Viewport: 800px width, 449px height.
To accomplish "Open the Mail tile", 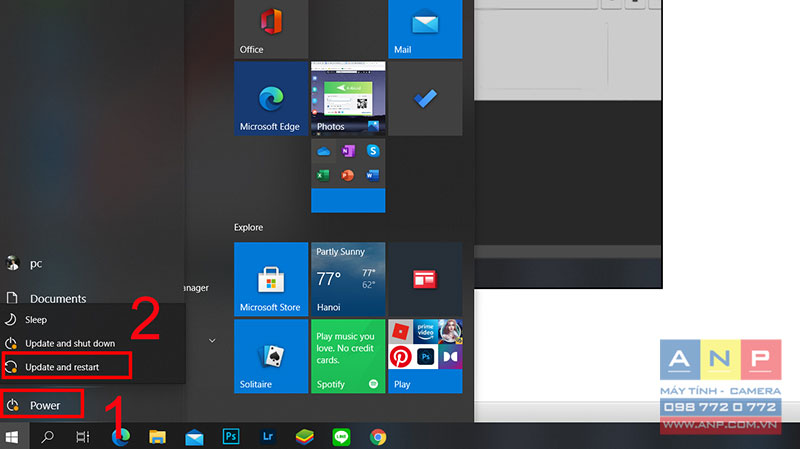I will click(x=425, y=29).
